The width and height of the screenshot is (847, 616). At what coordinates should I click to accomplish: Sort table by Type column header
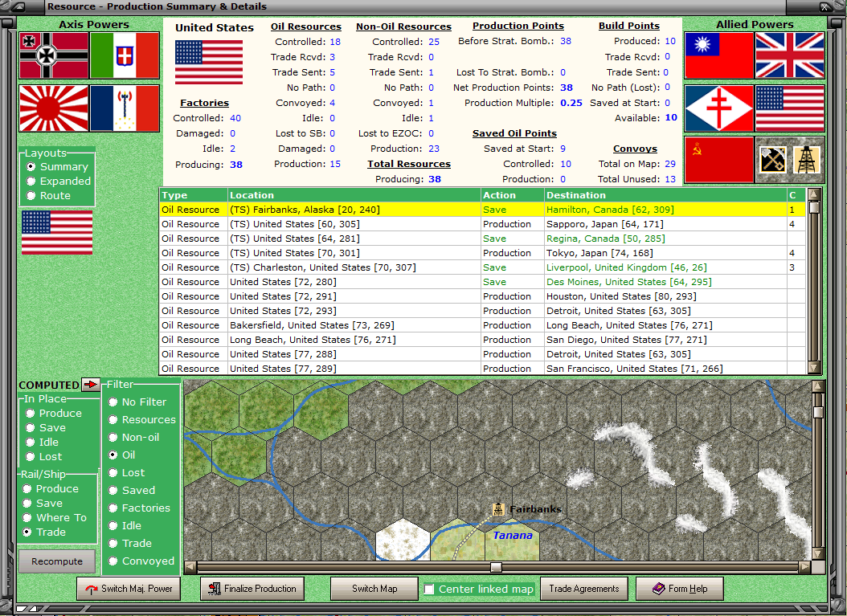(x=194, y=195)
